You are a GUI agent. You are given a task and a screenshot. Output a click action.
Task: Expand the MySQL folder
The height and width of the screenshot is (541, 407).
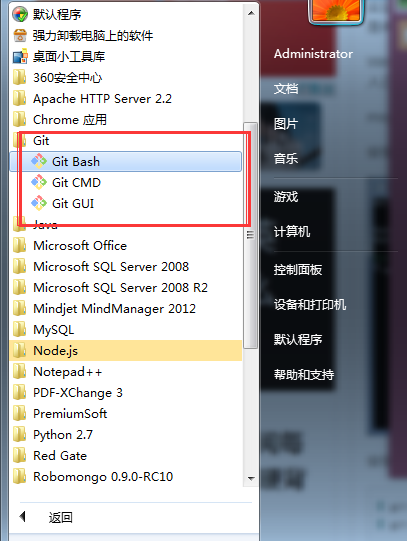click(126, 330)
